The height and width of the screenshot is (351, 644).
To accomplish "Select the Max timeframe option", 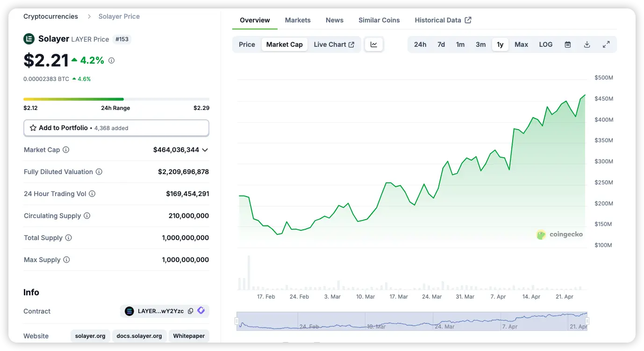I will [x=521, y=44].
